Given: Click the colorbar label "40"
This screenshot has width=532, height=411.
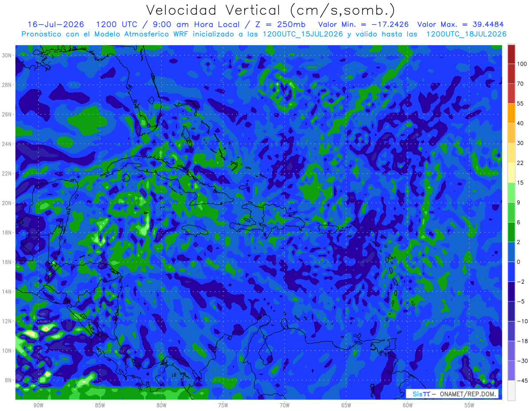Looking at the screenshot, I should pos(520,123).
